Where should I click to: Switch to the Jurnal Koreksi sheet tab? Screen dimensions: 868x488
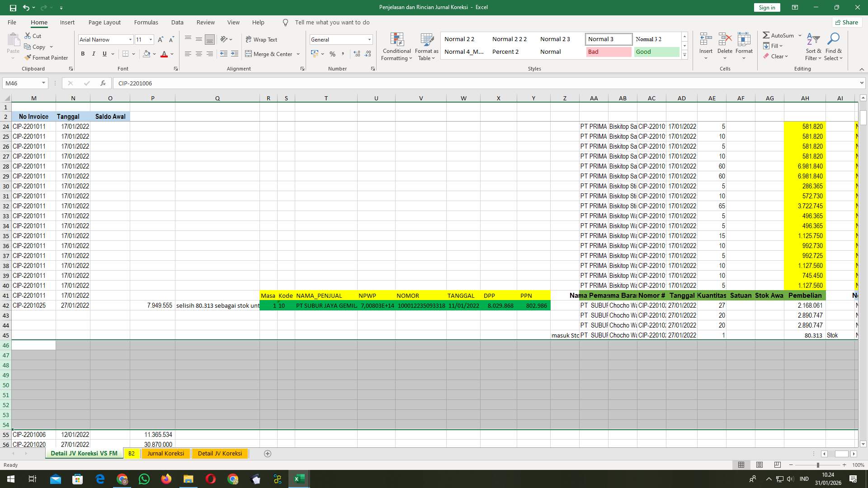(165, 453)
